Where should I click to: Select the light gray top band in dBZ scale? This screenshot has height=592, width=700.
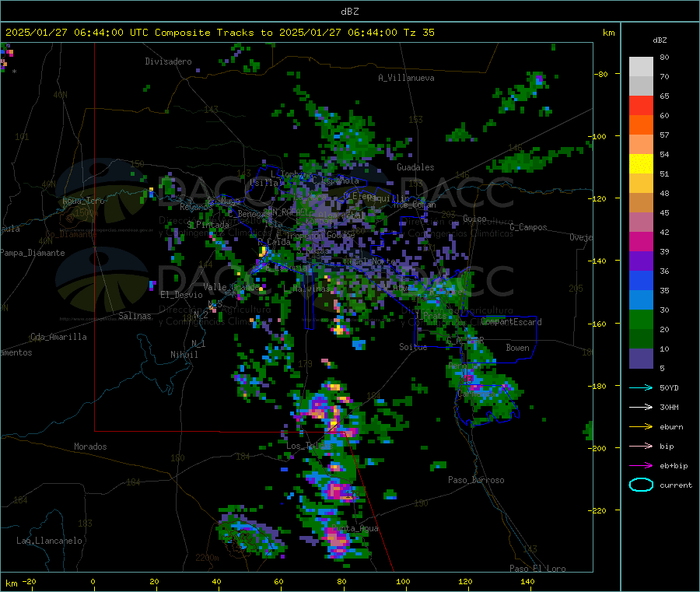[641, 67]
